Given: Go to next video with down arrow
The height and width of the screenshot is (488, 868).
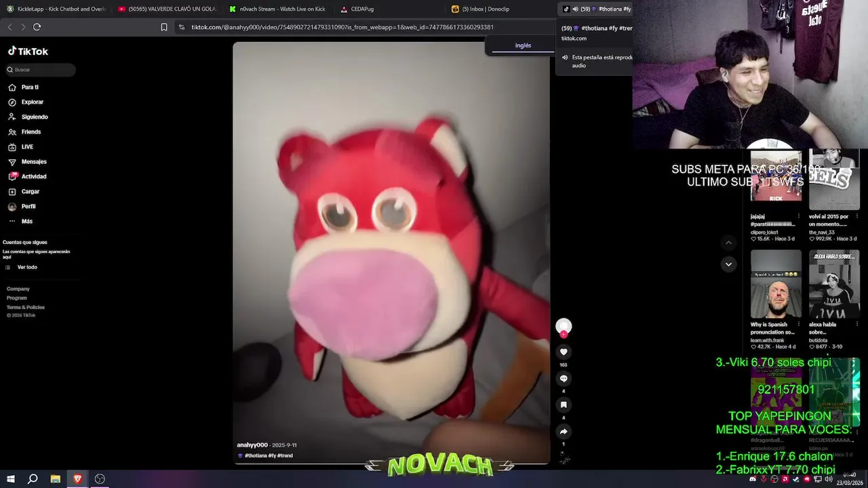Looking at the screenshot, I should pos(728,264).
